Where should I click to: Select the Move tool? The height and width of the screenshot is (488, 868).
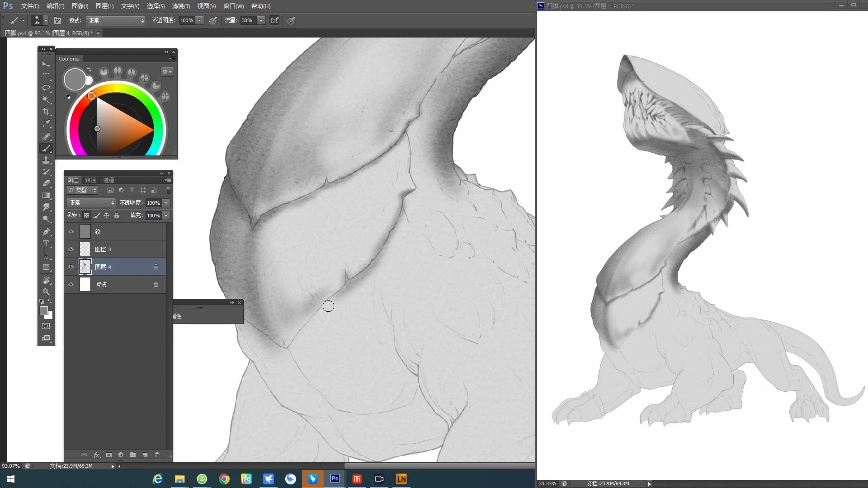coord(46,65)
